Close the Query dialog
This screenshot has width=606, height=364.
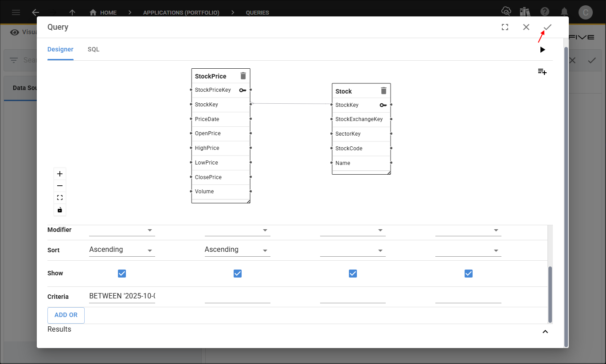tap(526, 27)
